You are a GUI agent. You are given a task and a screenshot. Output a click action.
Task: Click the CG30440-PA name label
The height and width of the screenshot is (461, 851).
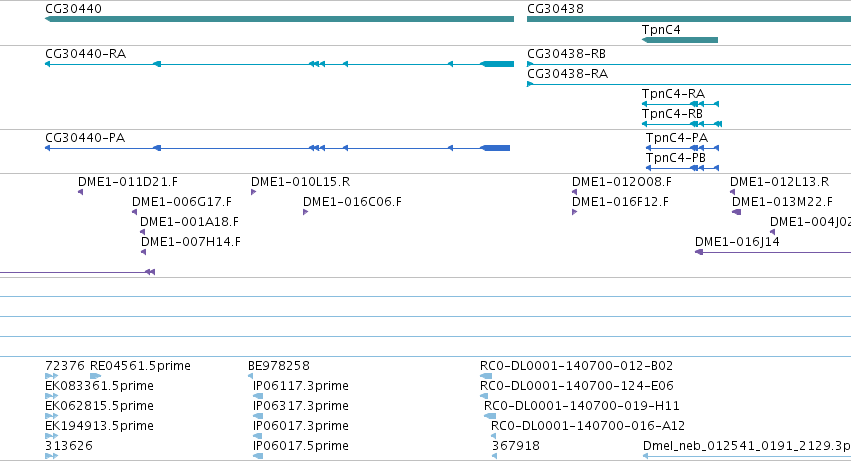(x=85, y=138)
